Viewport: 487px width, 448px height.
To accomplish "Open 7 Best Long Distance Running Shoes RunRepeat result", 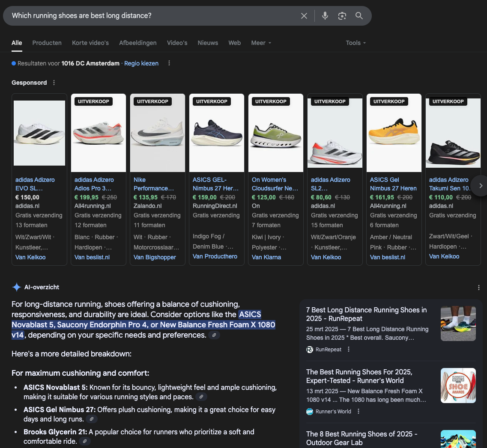I will [x=367, y=314].
